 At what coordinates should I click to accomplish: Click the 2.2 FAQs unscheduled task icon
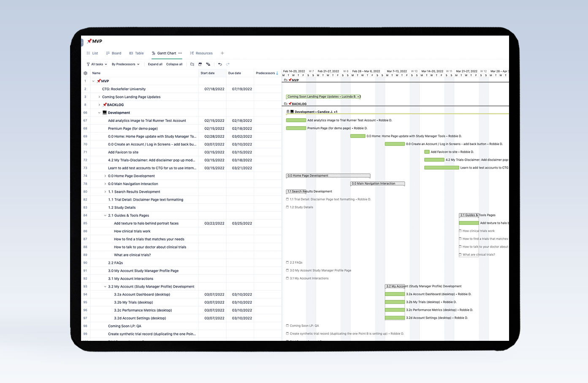(x=287, y=262)
